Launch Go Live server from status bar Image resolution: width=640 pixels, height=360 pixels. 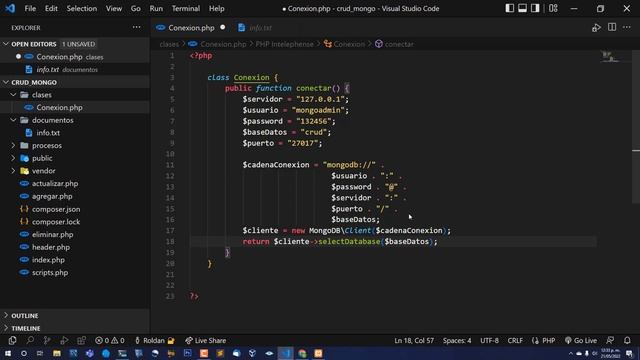(x=580, y=340)
